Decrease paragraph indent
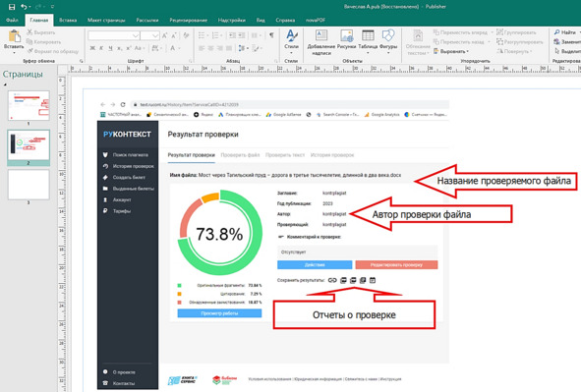The image size is (581, 392). (x=232, y=35)
